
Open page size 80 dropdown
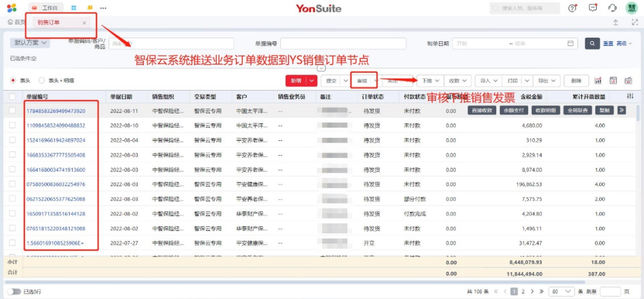tap(562, 292)
